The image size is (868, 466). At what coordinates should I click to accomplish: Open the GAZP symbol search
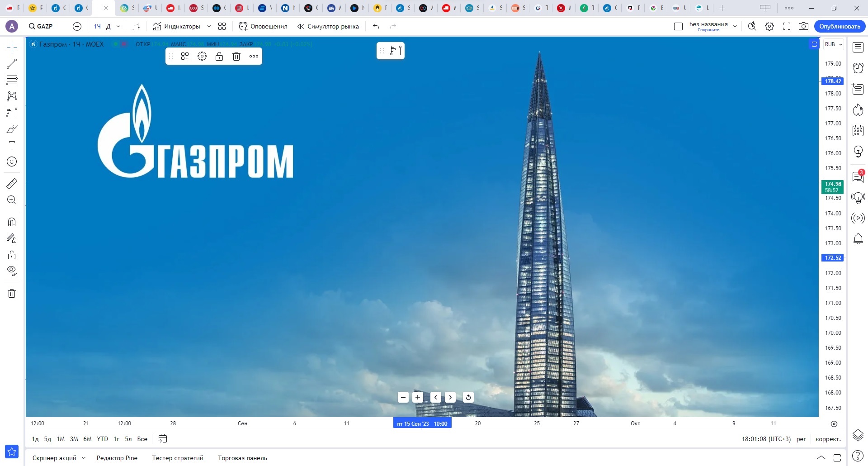pyautogui.click(x=41, y=26)
